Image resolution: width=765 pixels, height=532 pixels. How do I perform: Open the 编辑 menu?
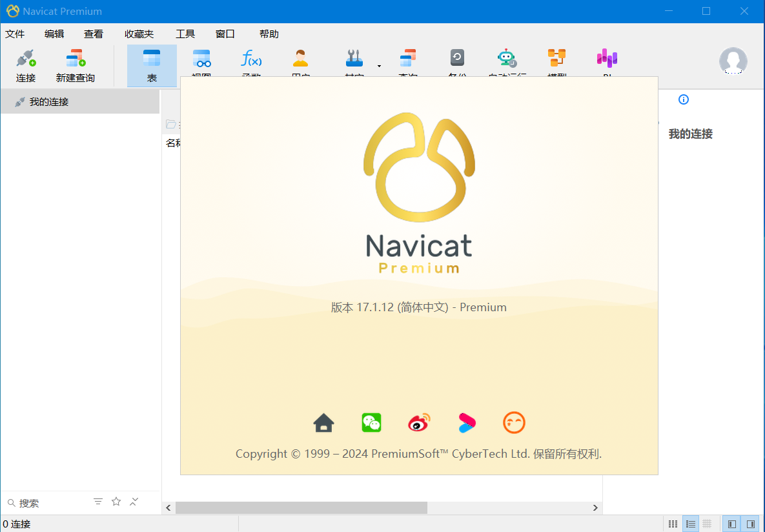click(54, 34)
